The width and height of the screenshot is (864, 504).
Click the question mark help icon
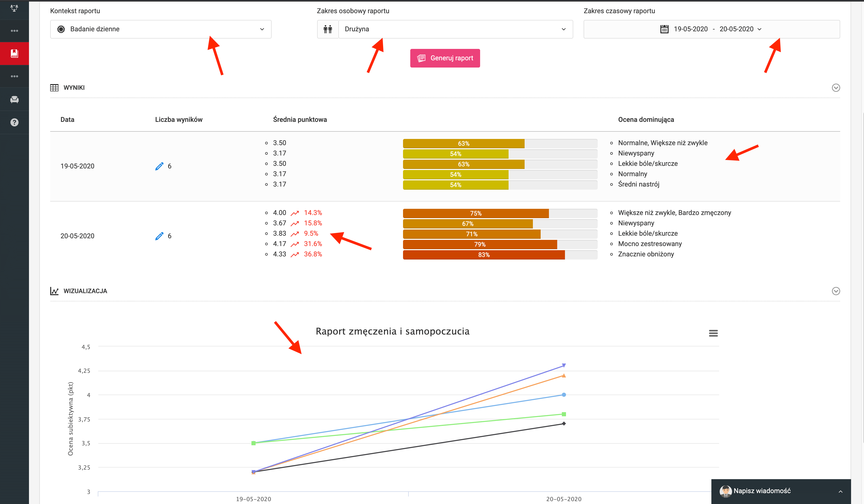[14, 122]
